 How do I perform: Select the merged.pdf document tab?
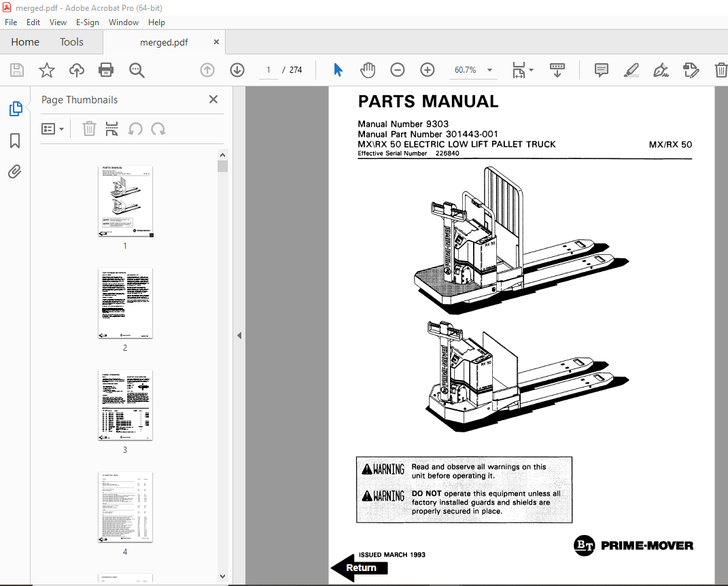[164, 42]
